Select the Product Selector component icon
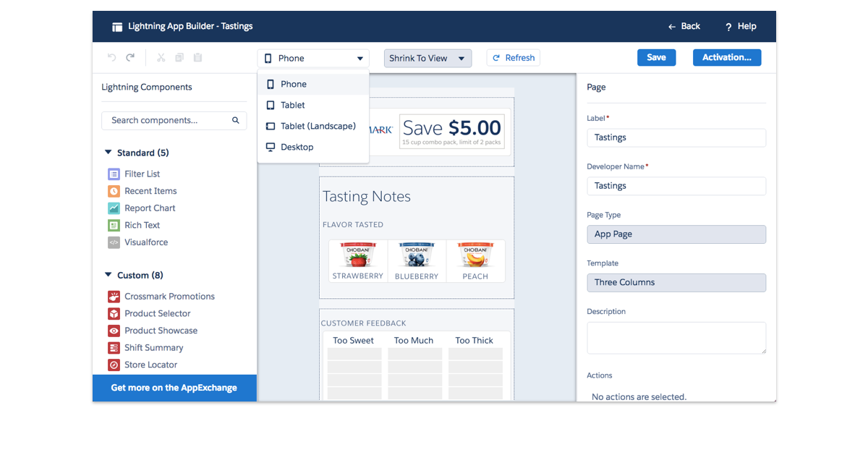The width and height of the screenshot is (868, 463). [x=114, y=314]
